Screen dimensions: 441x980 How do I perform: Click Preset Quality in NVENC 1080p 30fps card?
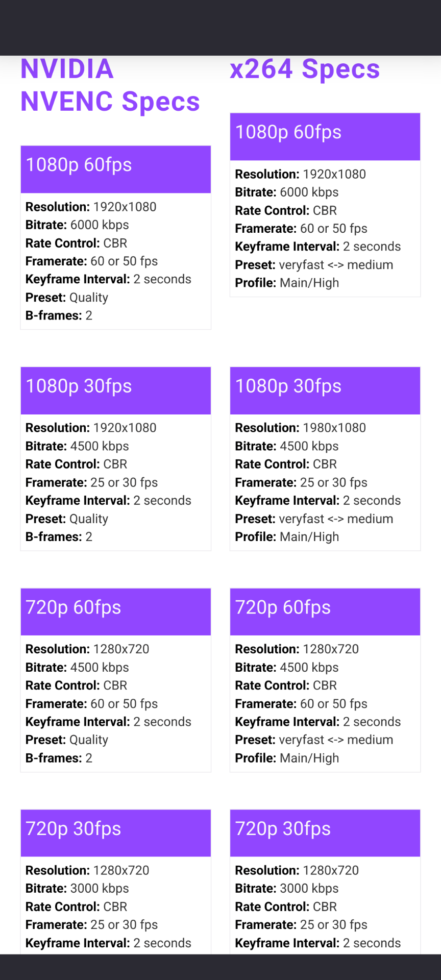(x=67, y=519)
